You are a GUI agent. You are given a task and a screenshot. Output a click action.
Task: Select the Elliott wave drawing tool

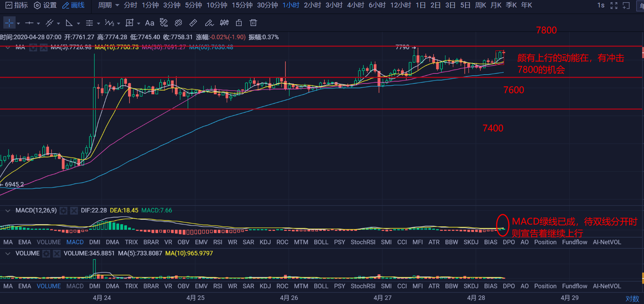coord(109,23)
